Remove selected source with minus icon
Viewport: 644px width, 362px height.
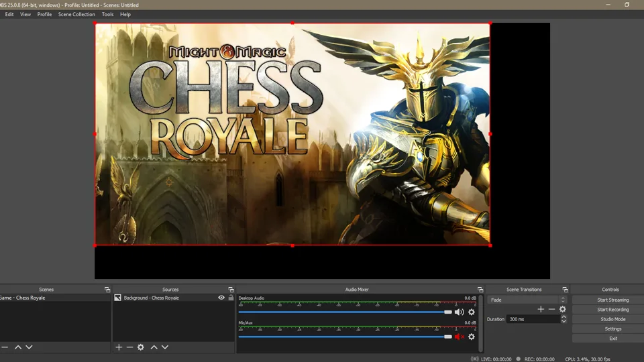click(129, 347)
